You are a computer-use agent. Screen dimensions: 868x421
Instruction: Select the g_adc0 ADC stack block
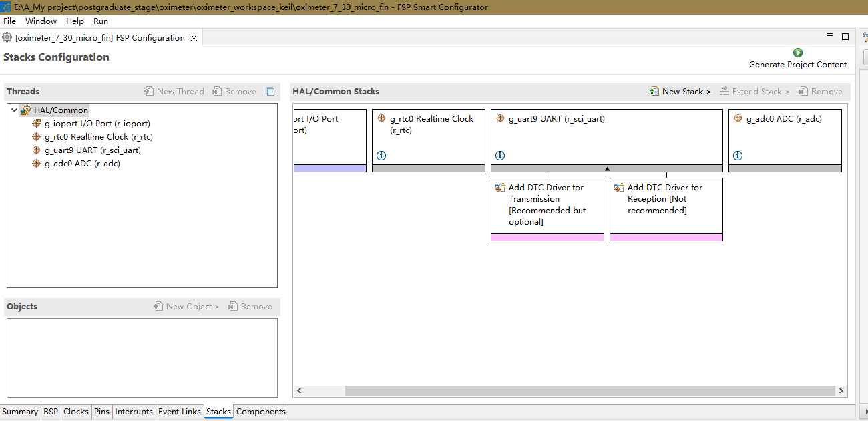pyautogui.click(x=785, y=140)
